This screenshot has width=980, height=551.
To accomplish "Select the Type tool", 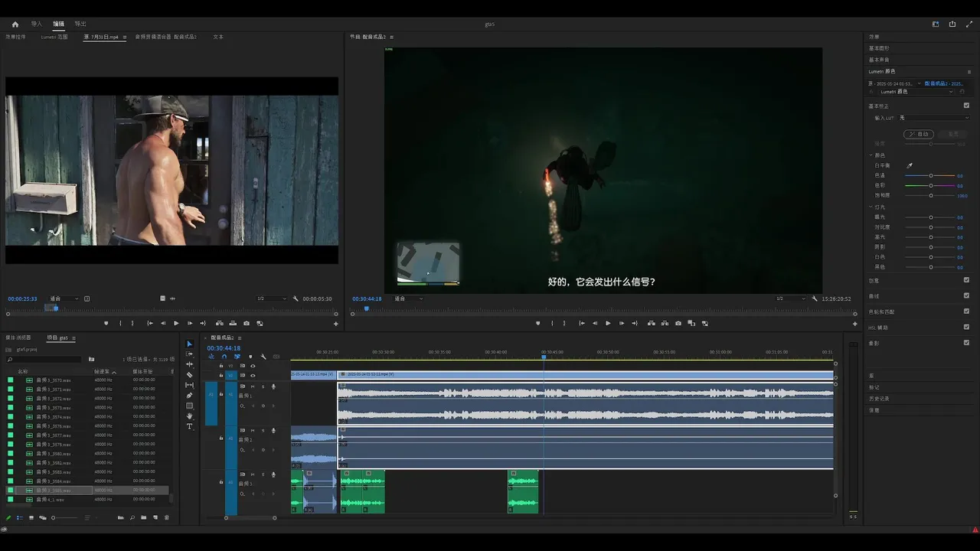I will point(190,426).
